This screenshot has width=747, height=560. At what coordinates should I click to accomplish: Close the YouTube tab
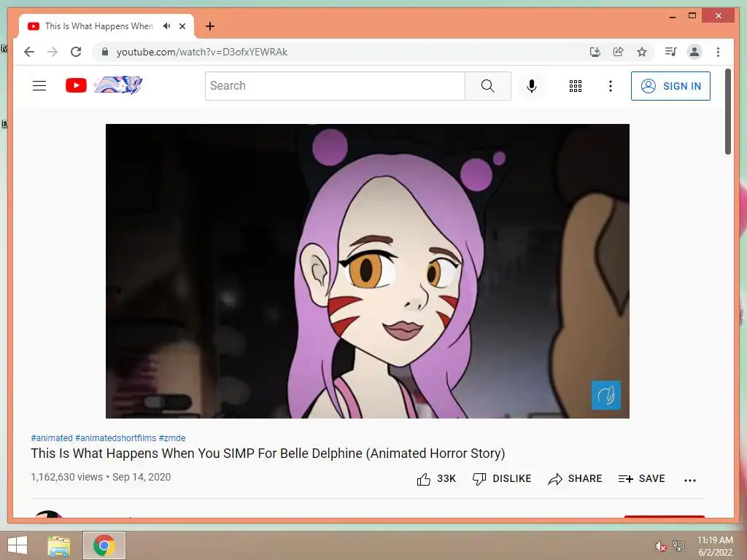(182, 26)
